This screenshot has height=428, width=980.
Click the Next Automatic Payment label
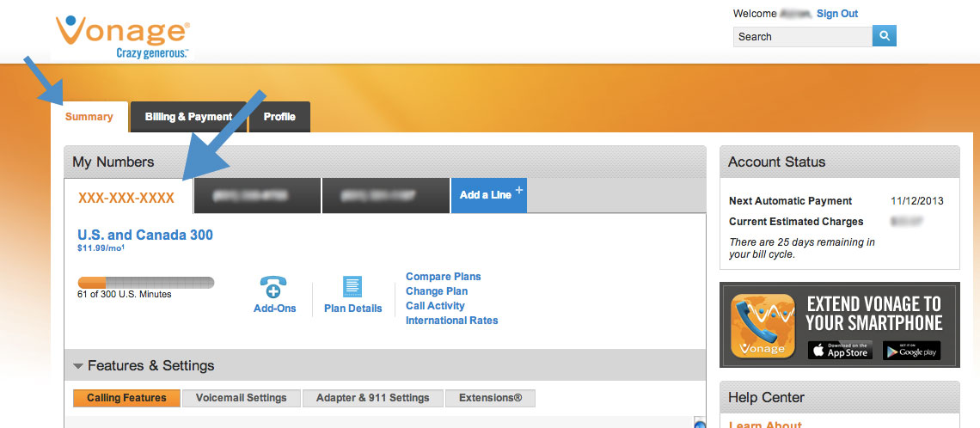coord(791,201)
